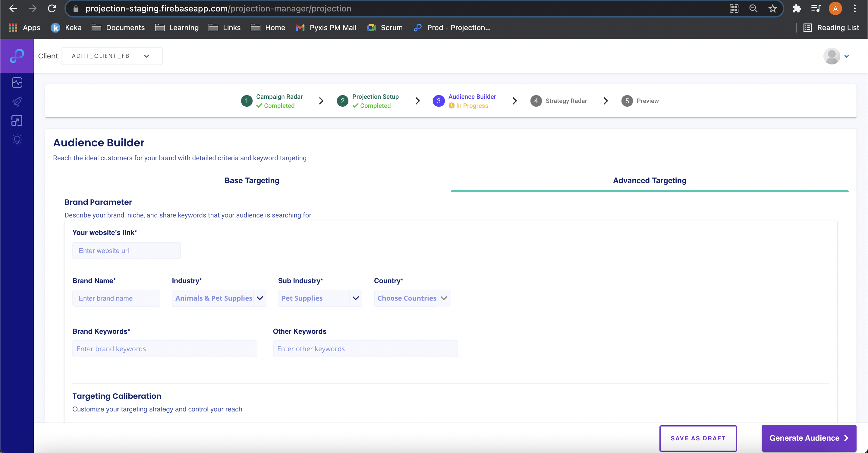The height and width of the screenshot is (453, 868).
Task: Go to the completed Campaign Radar step
Action: 279,101
